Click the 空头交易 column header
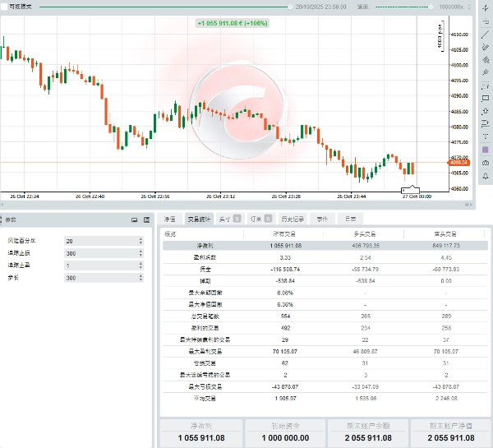Viewport: 493px width, 448px height. click(x=445, y=233)
